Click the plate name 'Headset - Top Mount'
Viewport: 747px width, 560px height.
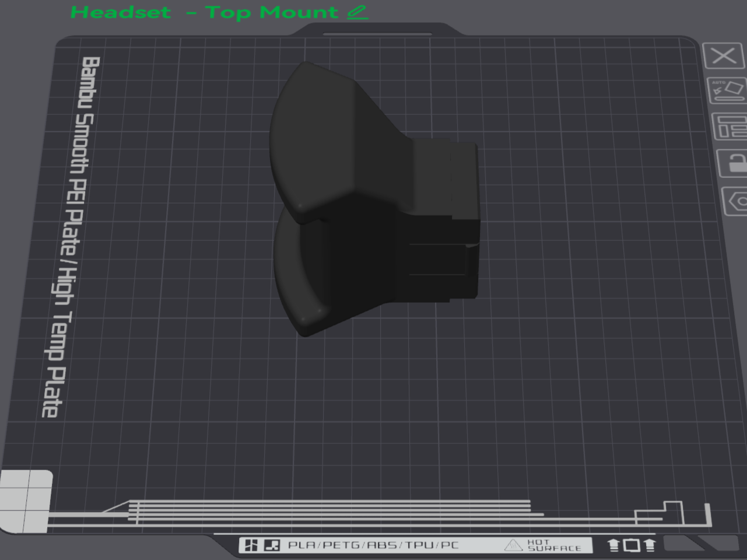[204, 12]
